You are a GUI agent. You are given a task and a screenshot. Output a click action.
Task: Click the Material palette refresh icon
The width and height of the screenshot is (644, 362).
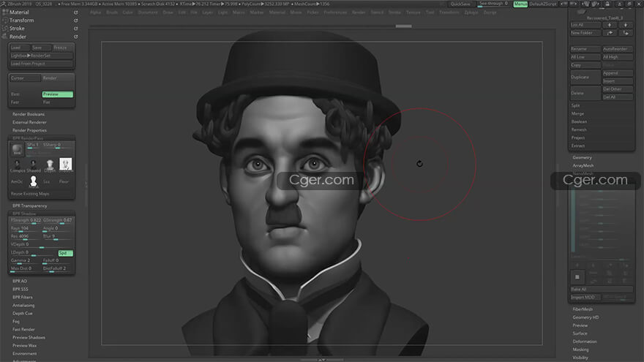(76, 12)
